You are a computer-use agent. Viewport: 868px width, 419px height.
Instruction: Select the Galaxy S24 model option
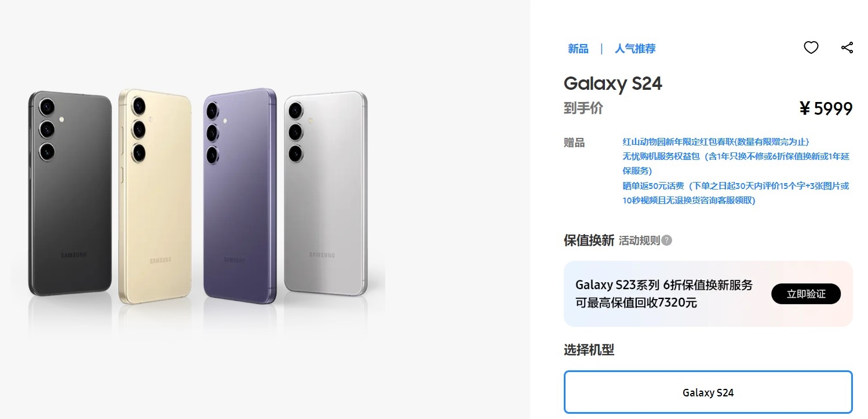click(x=707, y=392)
